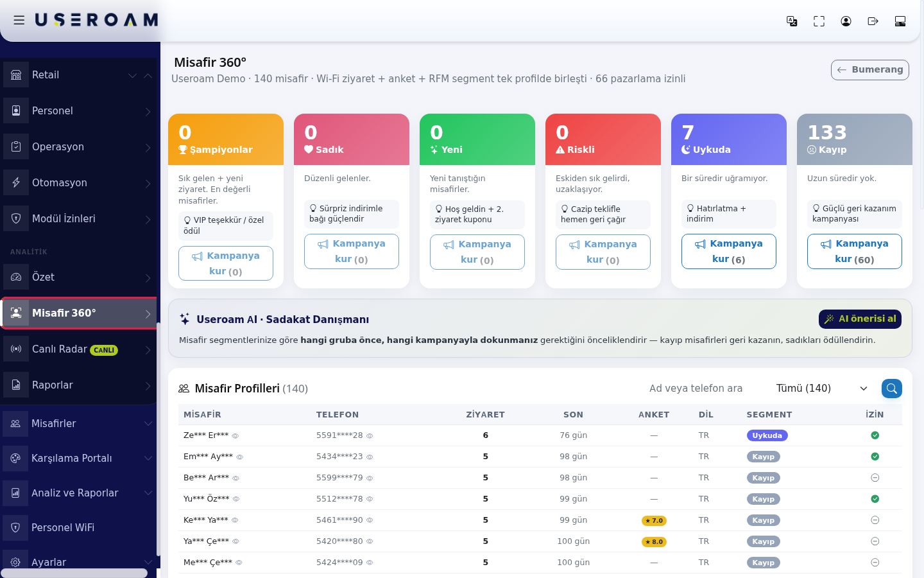
Task: Open Canlı Radar menu item
Action: (79, 349)
